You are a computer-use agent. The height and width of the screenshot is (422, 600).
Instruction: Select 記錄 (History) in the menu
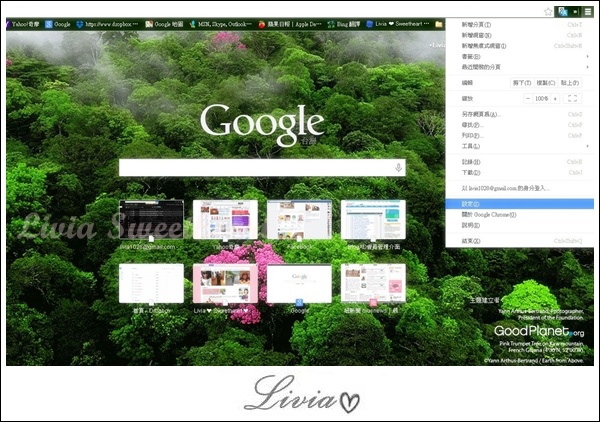[x=520, y=162]
